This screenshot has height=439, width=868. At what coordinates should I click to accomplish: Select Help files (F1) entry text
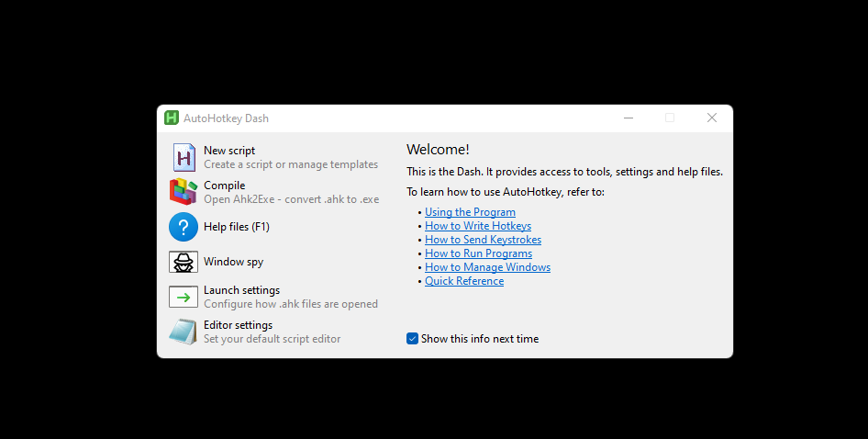[237, 227]
